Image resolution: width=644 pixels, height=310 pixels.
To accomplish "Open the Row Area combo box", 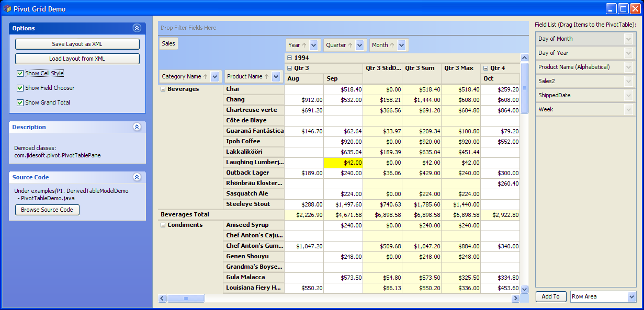I will click(630, 296).
